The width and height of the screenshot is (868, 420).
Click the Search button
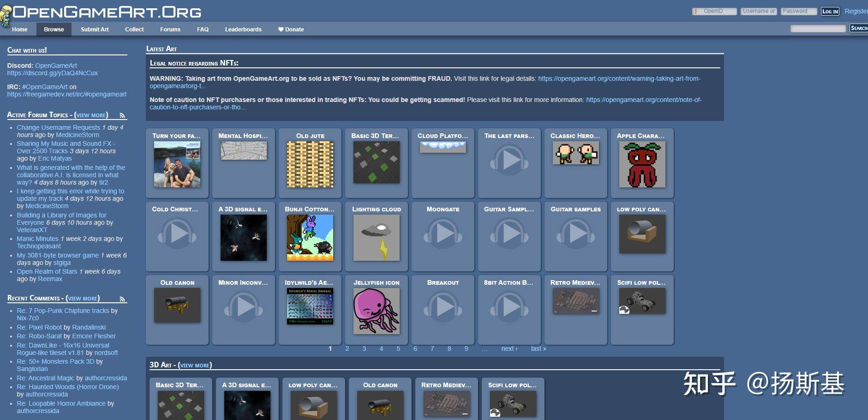tap(859, 28)
